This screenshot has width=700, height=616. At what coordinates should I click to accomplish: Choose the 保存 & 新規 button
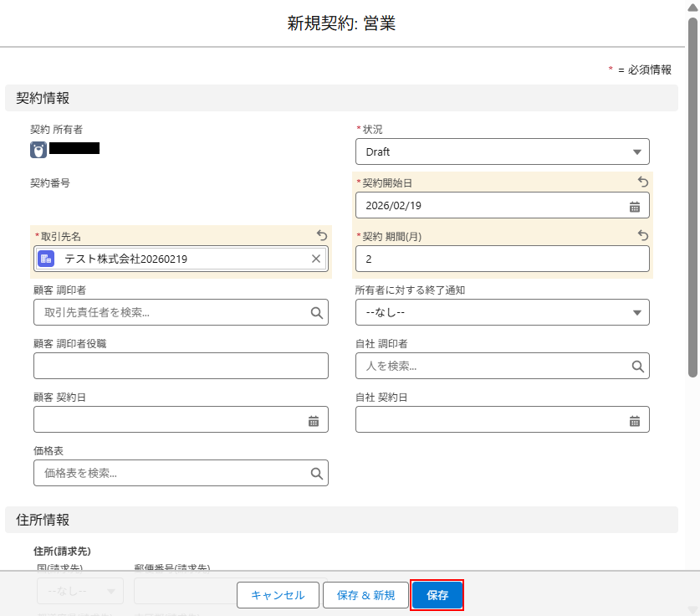pyautogui.click(x=365, y=595)
